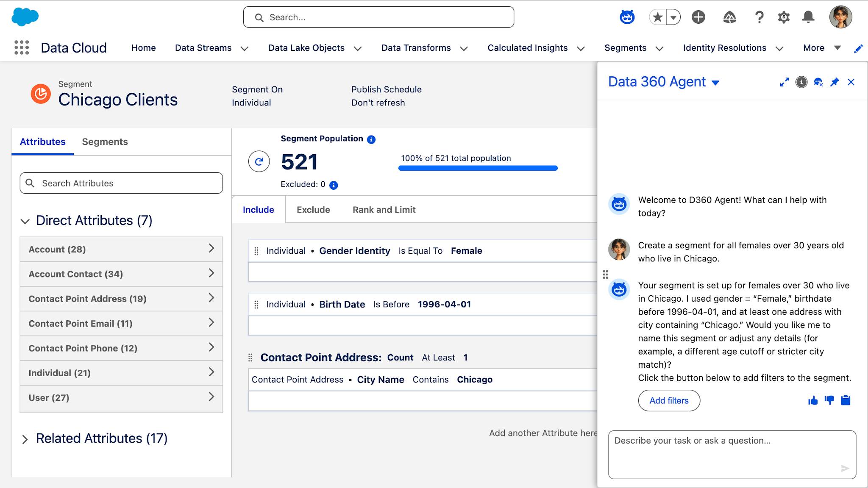Click the Excluded count info icon
Viewport: 868px width, 488px height.
coord(334,185)
